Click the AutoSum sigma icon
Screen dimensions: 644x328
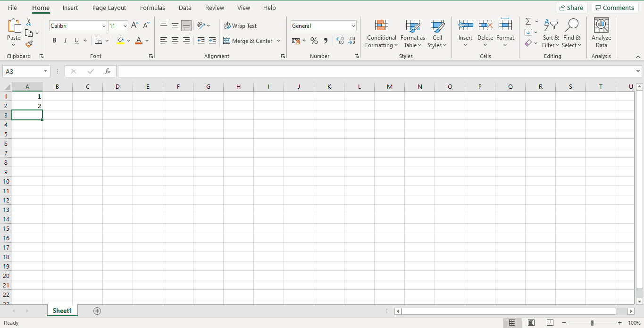tap(528, 22)
